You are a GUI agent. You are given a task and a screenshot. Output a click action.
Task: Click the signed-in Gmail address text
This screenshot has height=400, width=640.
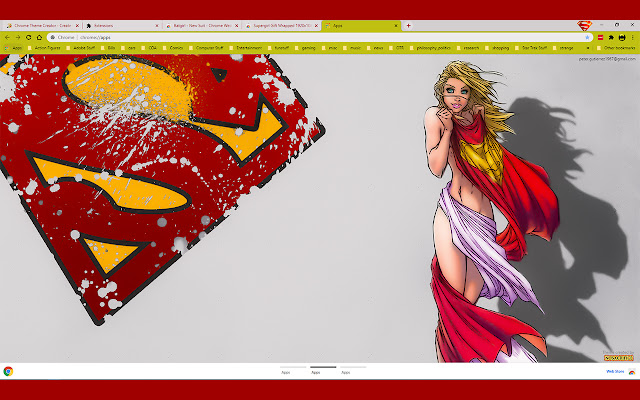pos(607,59)
